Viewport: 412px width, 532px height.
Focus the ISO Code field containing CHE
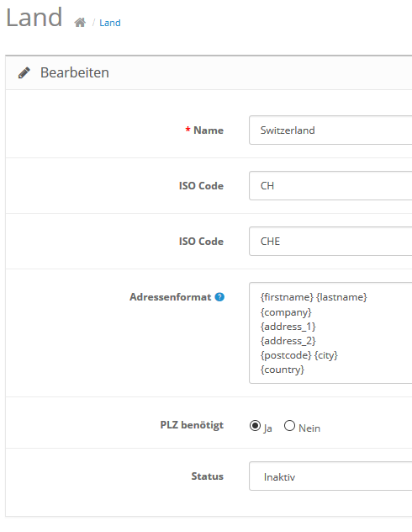330,242
